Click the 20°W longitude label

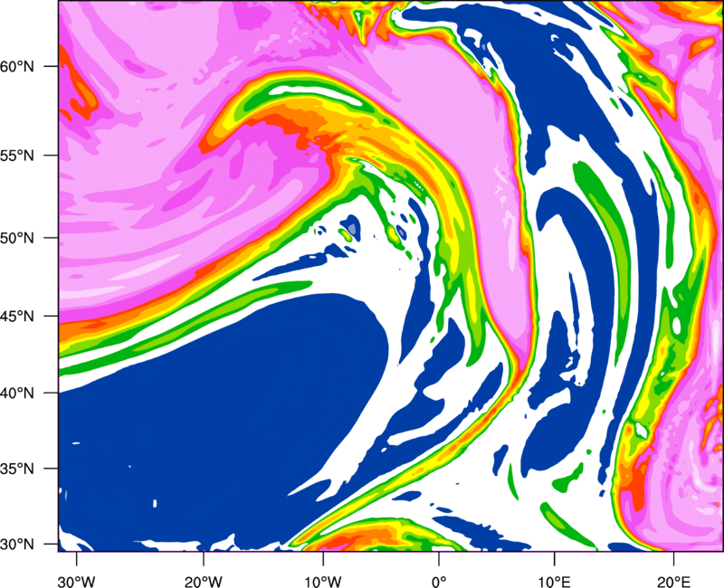click(203, 582)
